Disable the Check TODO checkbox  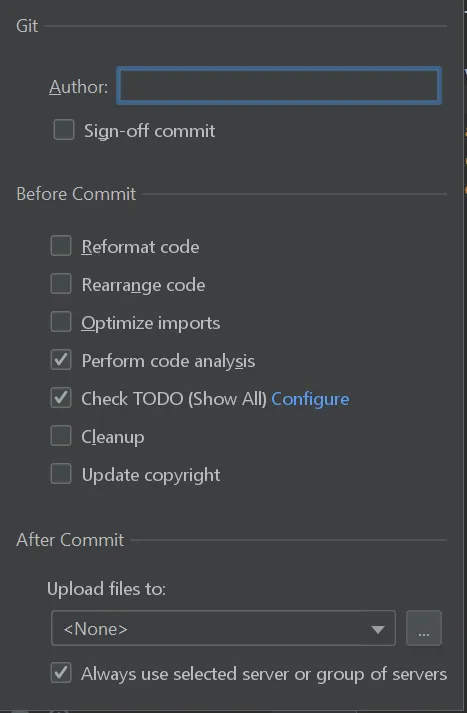click(61, 398)
